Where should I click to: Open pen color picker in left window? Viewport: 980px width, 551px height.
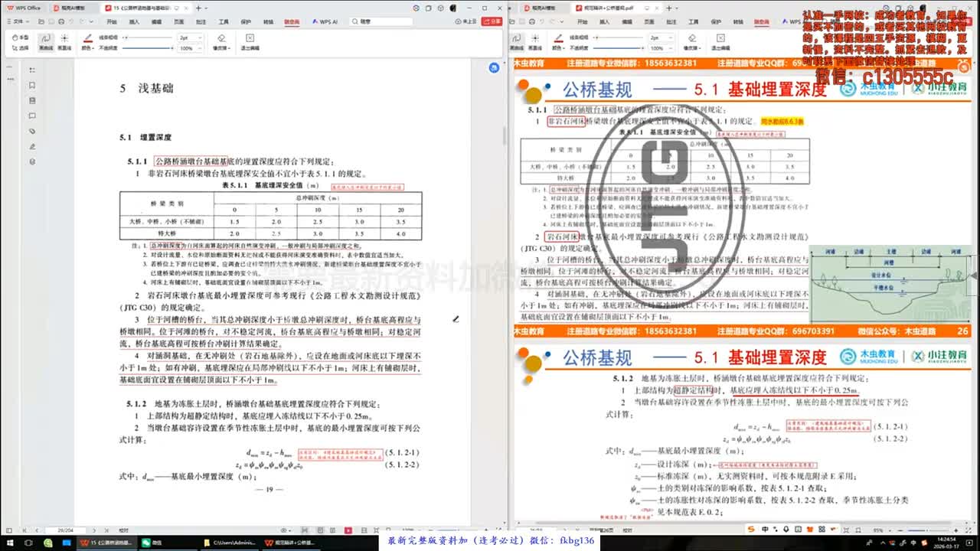click(87, 41)
